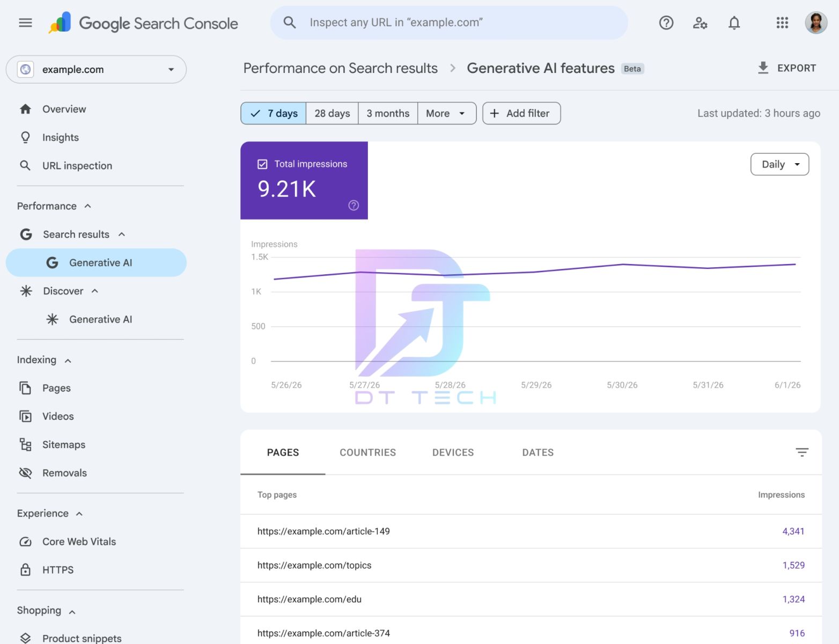
Task: Open the account profile avatar
Action: (816, 23)
